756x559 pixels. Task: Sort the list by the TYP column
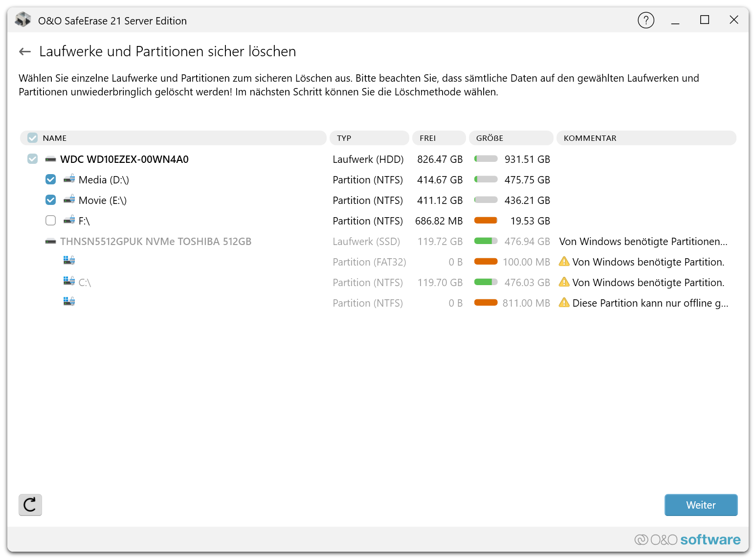point(369,138)
